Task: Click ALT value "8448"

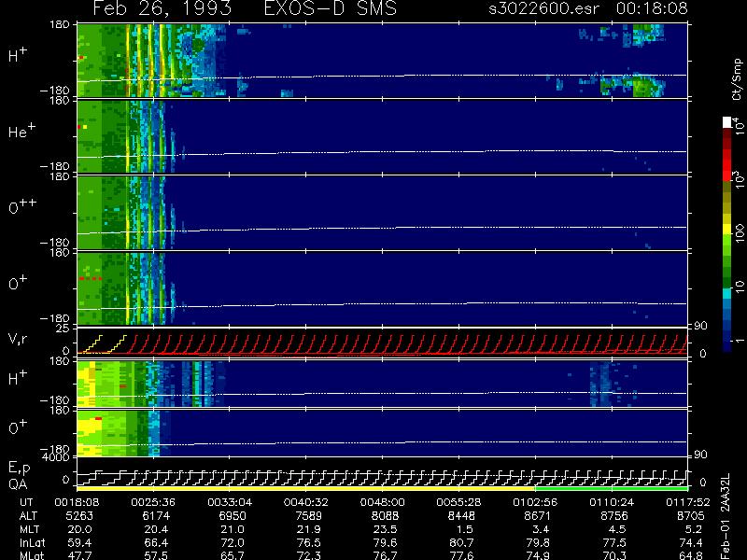Action: point(461,516)
